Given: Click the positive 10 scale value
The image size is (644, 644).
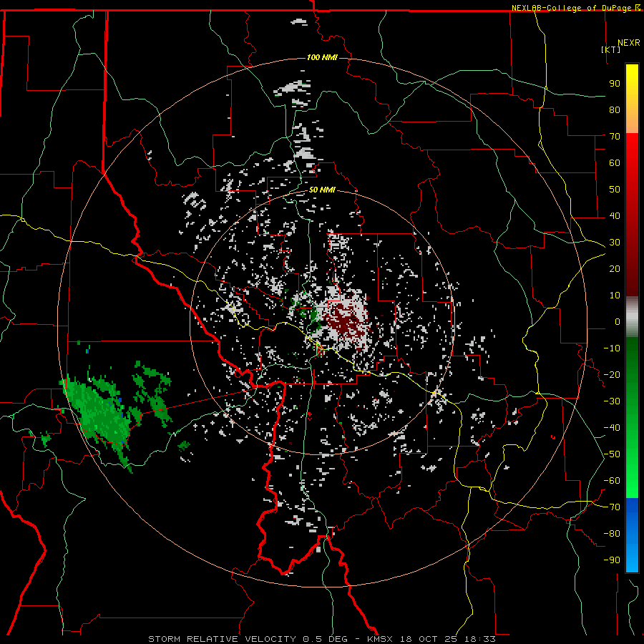Looking at the screenshot, I should pos(615,296).
